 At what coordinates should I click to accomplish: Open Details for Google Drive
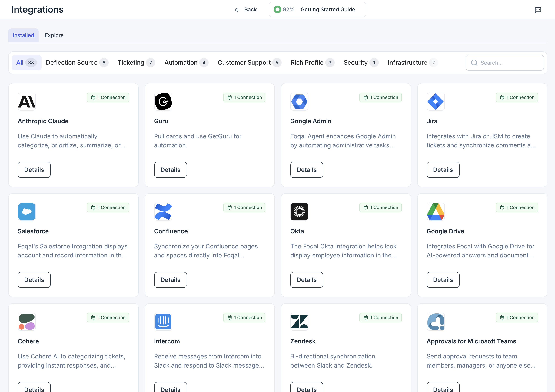[x=443, y=280]
